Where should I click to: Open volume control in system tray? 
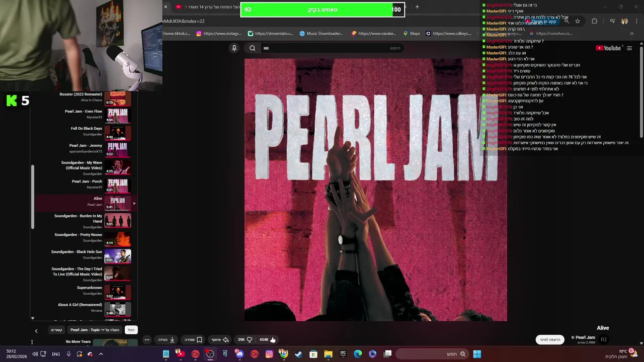[35, 354]
